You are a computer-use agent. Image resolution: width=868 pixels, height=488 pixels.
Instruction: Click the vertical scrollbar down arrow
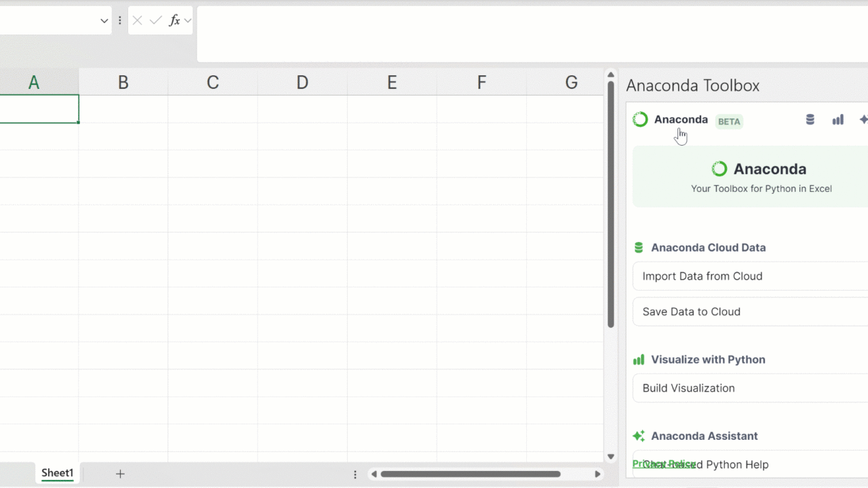610,457
